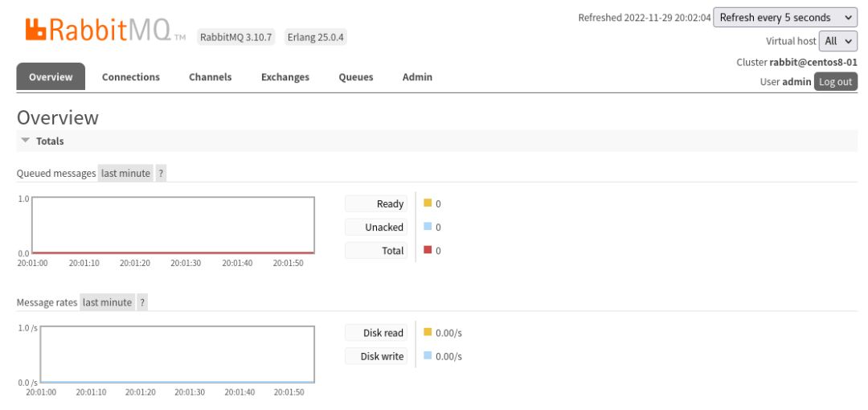Click the Ready legend label
868x410 pixels.
click(376, 204)
